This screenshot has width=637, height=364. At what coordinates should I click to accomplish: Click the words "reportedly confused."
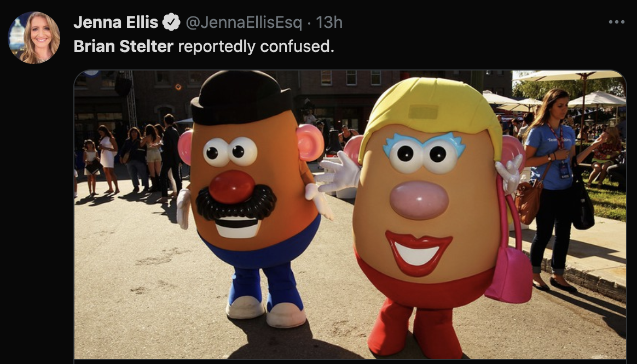pyautogui.click(x=256, y=46)
